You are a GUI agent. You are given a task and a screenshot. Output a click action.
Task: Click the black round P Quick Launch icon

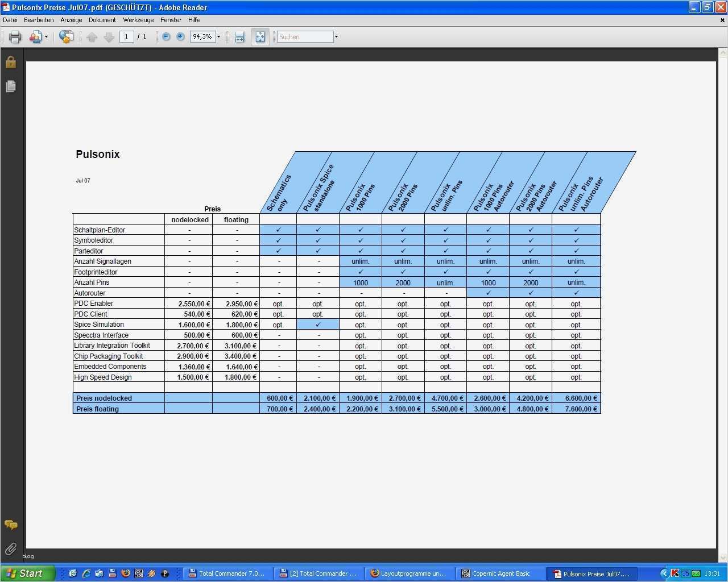pyautogui.click(x=165, y=573)
